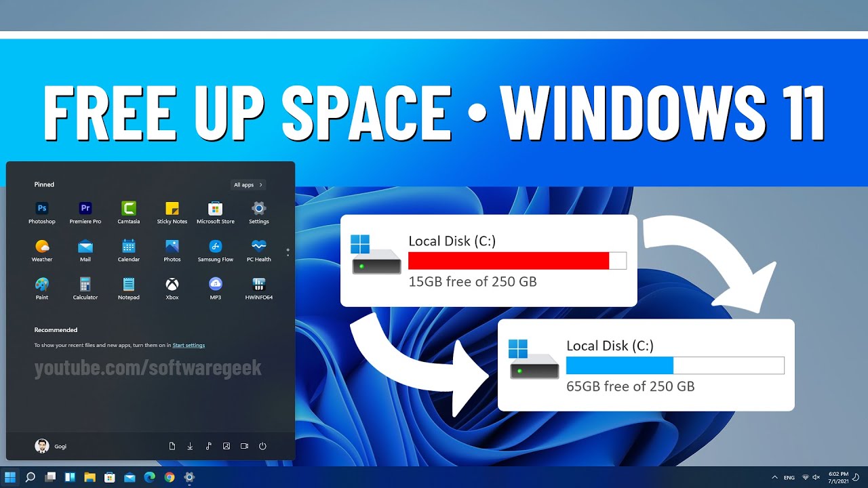
Task: Open the 6:02 PM clock and date
Action: point(837,477)
